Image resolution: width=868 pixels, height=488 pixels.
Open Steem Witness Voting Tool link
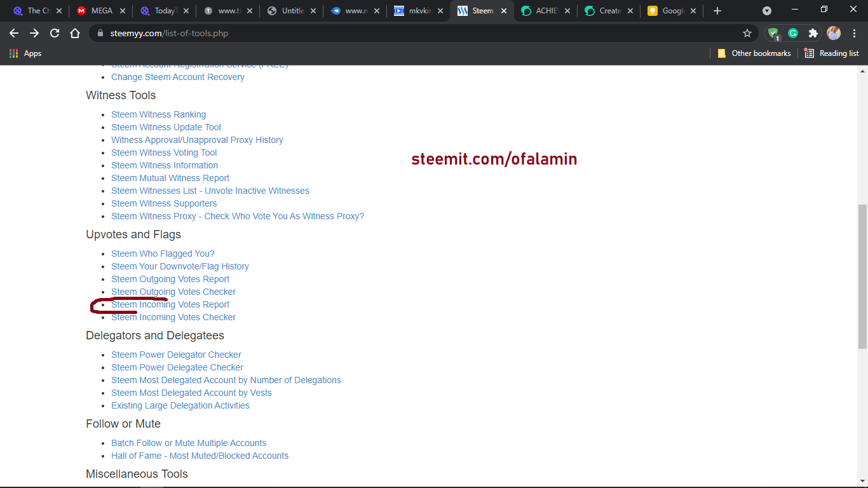tap(164, 152)
